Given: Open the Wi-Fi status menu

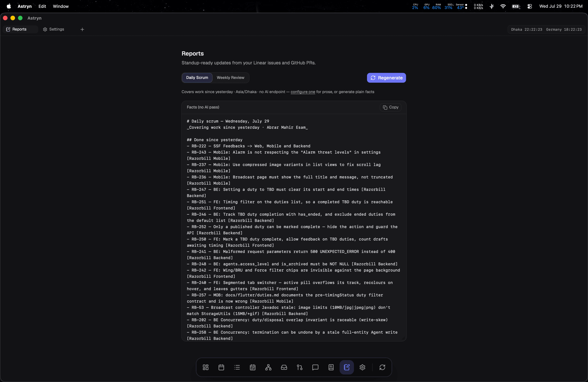Looking at the screenshot, I should click(503, 6).
